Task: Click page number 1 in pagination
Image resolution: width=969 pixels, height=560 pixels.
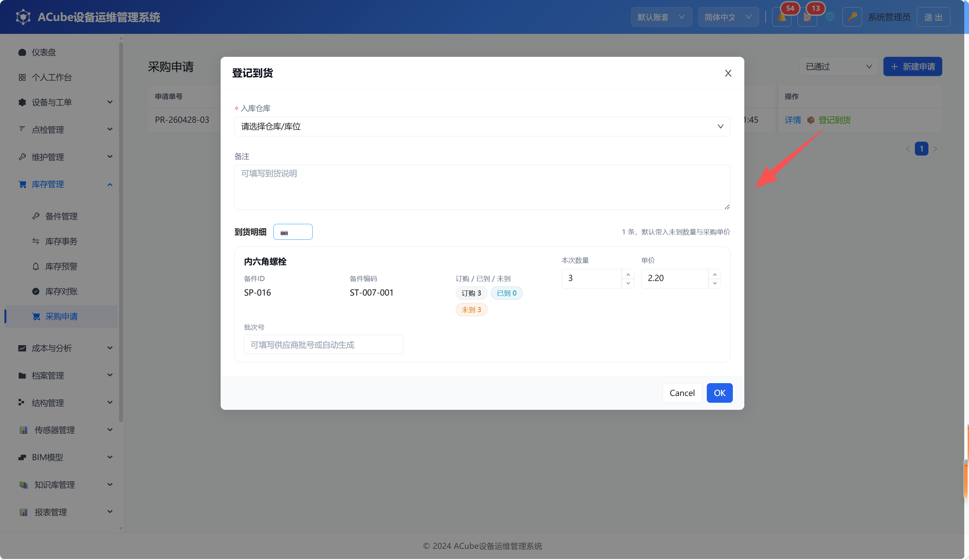Action: 921,149
